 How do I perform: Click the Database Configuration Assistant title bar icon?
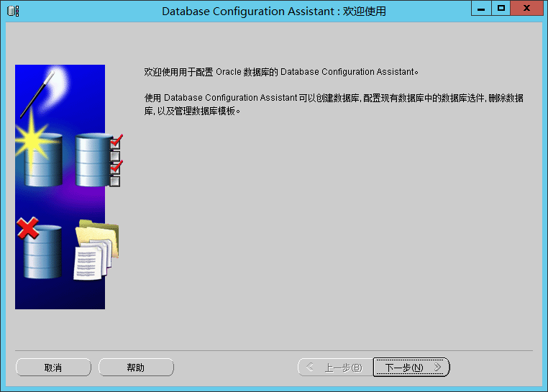13,11
